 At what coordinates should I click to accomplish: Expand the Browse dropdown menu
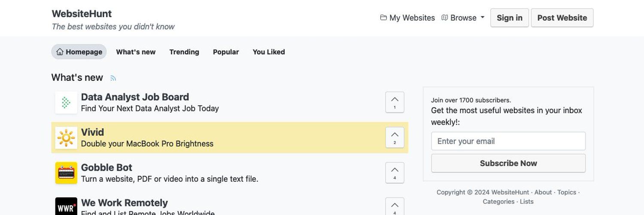point(463,18)
